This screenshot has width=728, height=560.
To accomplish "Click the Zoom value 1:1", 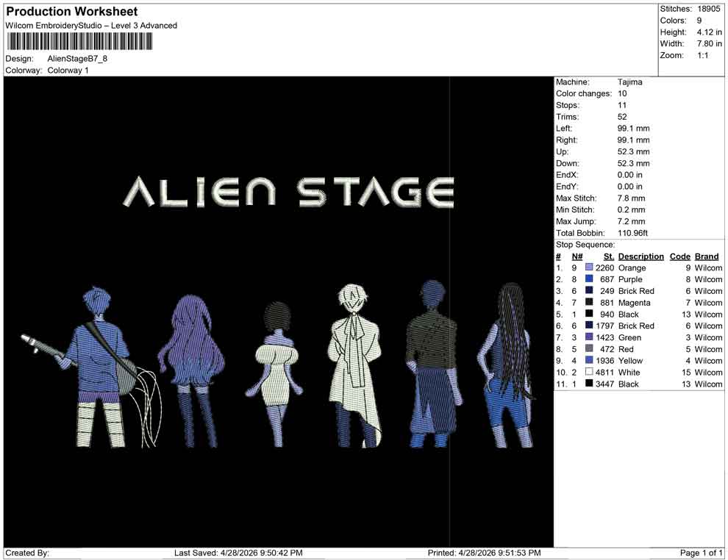I will click(x=703, y=55).
